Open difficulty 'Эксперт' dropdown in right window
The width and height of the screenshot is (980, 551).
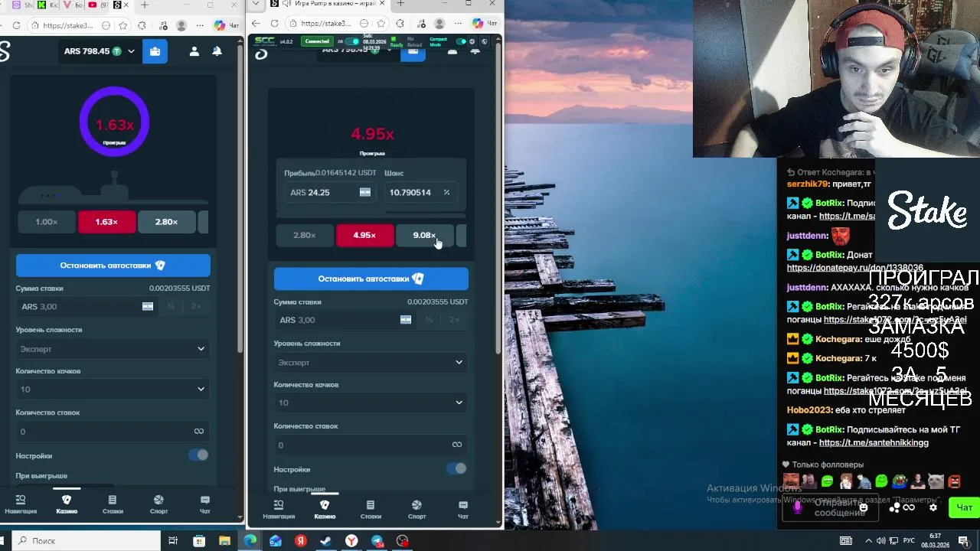tap(371, 362)
